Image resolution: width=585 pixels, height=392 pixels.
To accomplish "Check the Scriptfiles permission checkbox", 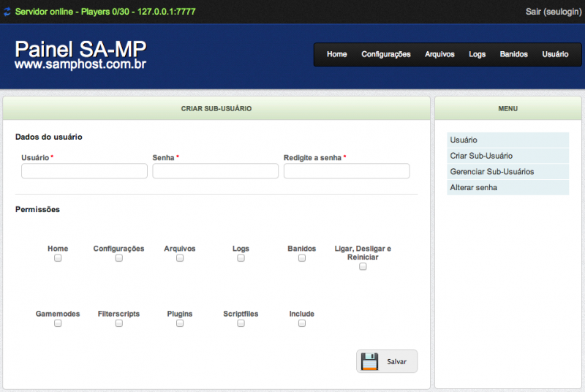I will click(x=241, y=323).
